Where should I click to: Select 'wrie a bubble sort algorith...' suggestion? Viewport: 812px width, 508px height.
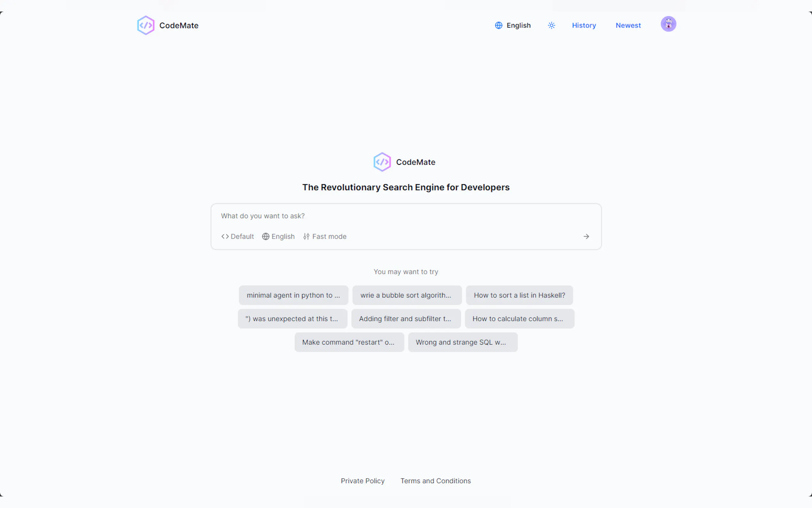click(x=407, y=295)
